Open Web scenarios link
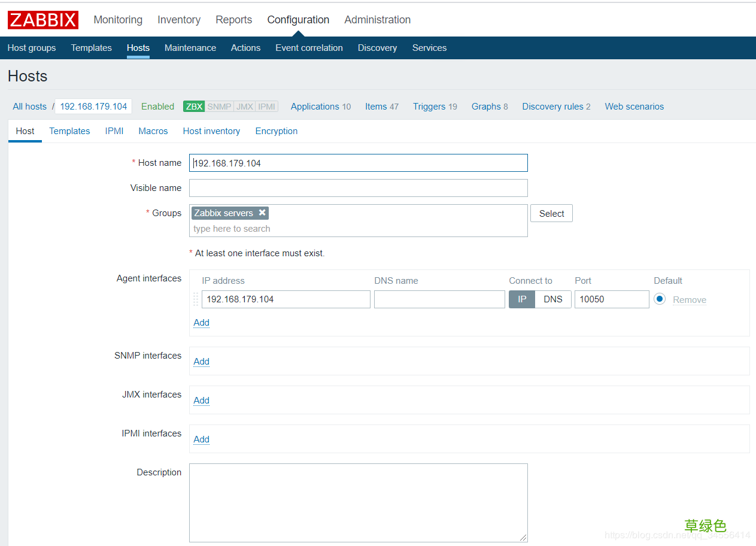Viewport: 756px width, 546px height. [x=634, y=107]
